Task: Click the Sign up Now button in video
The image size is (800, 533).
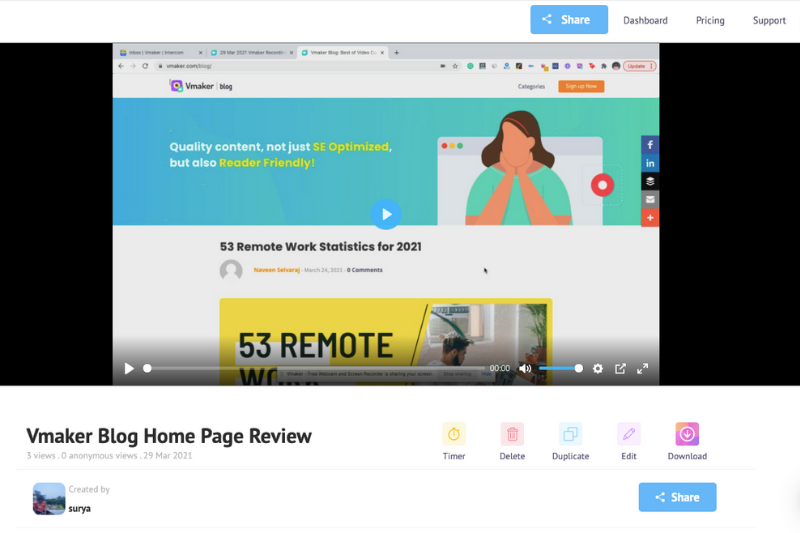Action: [x=581, y=86]
